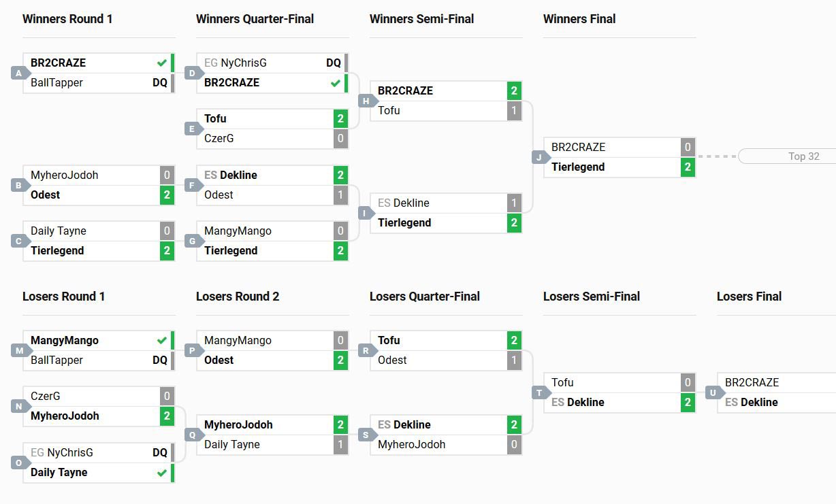Select Tofu's score in Losers Quarter-Final

514,340
